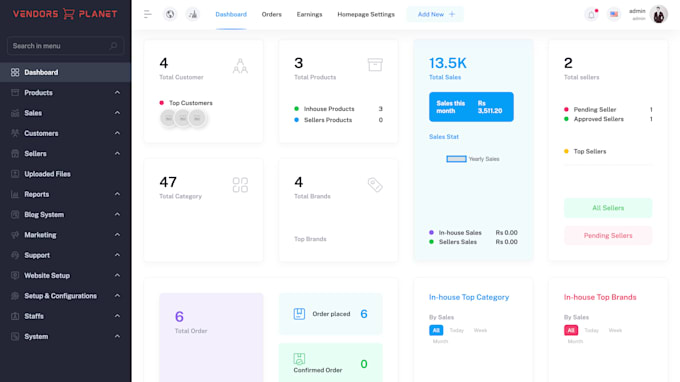Image resolution: width=680 pixels, height=382 pixels.
Task: Toggle the Yearly Sales chart legend
Action: click(473, 159)
